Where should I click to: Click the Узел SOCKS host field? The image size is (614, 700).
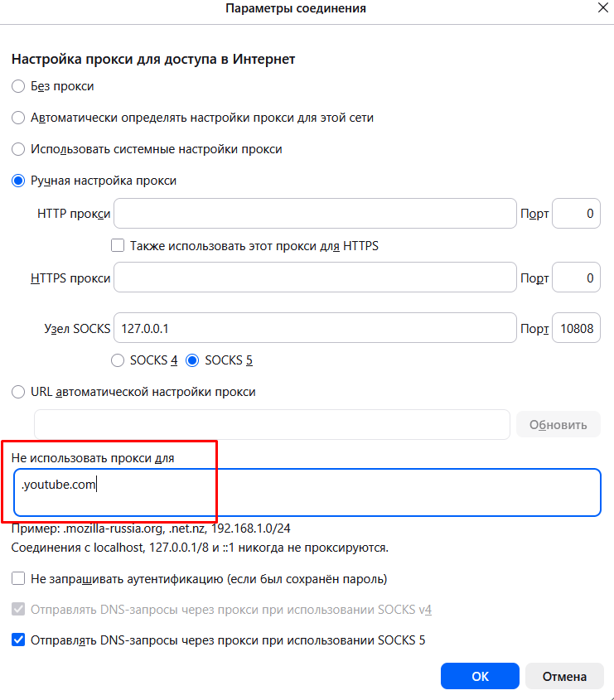tap(315, 328)
